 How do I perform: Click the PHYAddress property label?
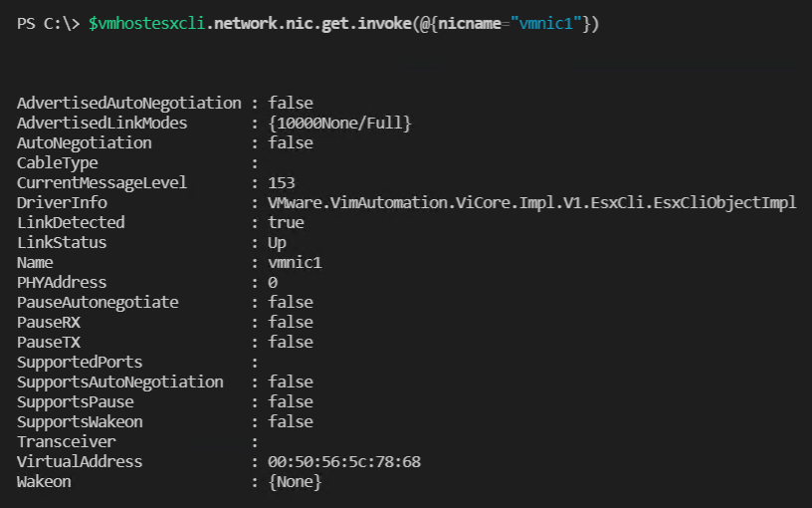pyautogui.click(x=62, y=282)
